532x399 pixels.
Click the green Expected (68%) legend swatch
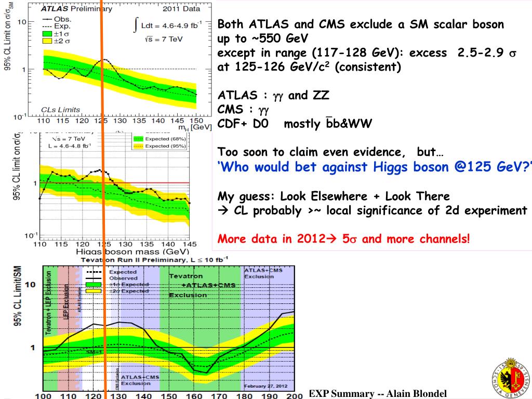coord(138,139)
